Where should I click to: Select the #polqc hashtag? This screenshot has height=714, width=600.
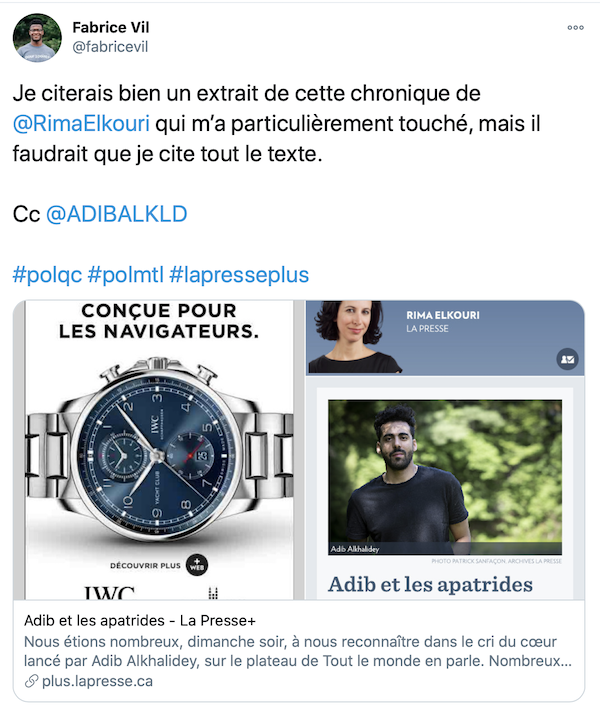47,275
